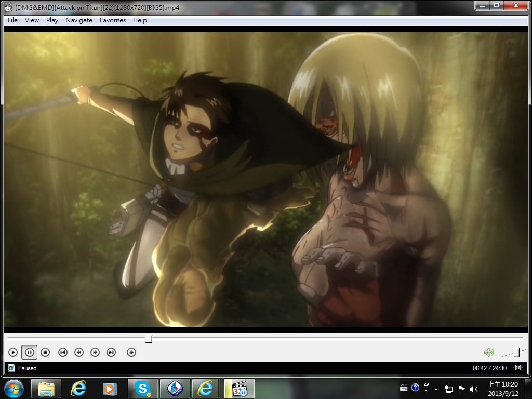The height and width of the screenshot is (399, 532).
Task: Click the seek bar thumb
Action: (x=149, y=339)
